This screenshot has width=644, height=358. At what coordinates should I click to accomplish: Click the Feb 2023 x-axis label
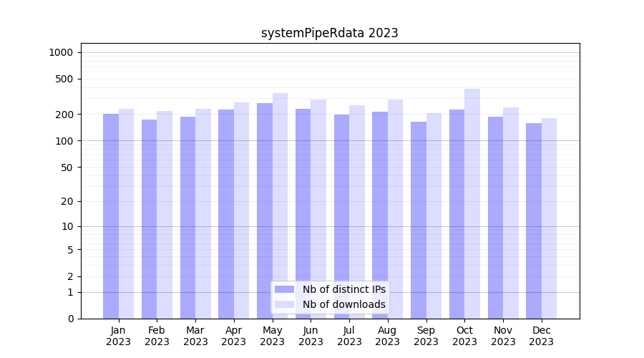point(157,336)
